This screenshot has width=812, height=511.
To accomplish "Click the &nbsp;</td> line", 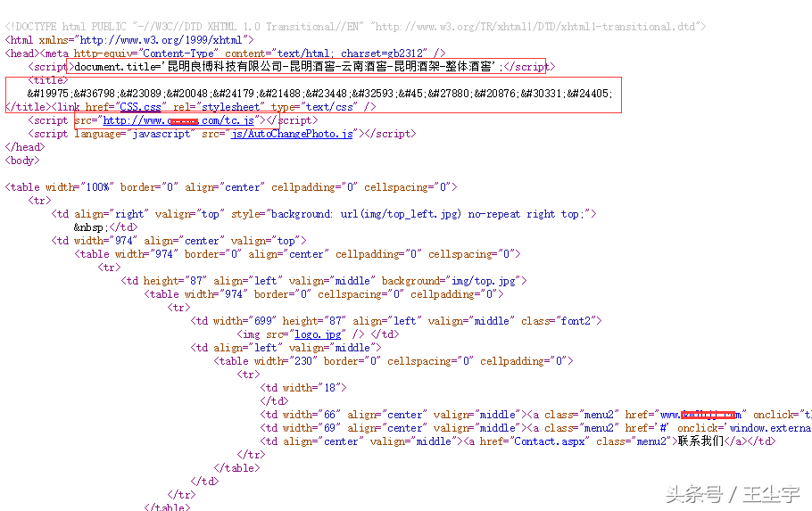I will coord(105,227).
